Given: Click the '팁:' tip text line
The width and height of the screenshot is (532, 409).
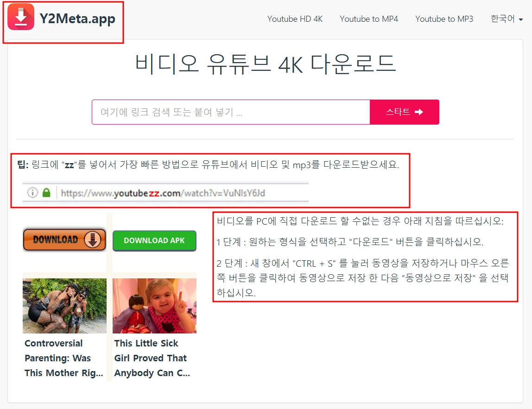Looking at the screenshot, I should point(209,165).
